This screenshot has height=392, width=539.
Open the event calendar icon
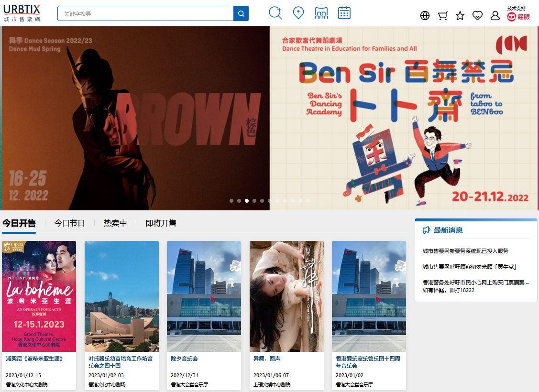(344, 13)
